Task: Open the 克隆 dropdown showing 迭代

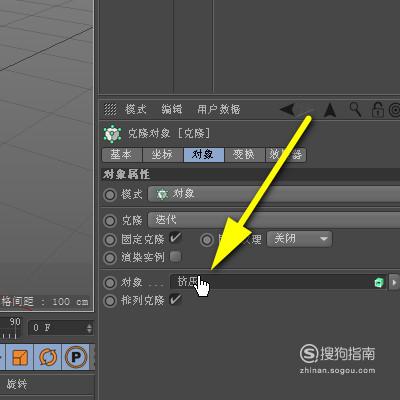Action: point(274,220)
